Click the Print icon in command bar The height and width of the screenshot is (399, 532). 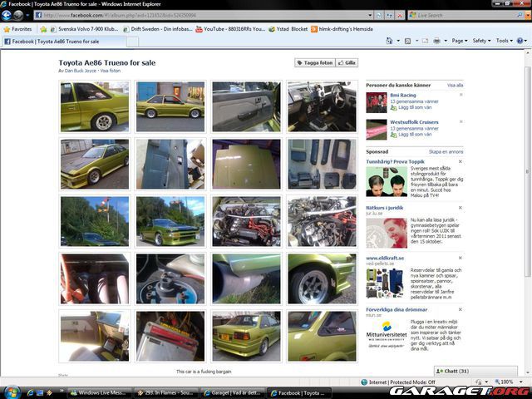[436, 41]
